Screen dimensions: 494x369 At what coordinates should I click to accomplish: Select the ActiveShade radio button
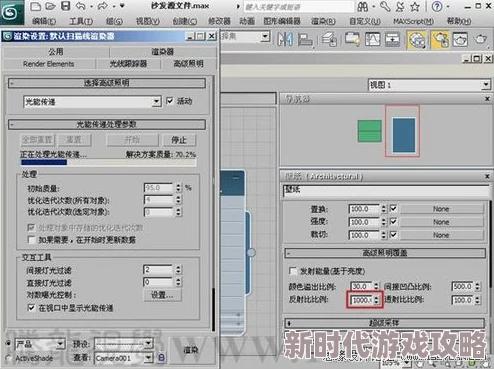(x=8, y=358)
